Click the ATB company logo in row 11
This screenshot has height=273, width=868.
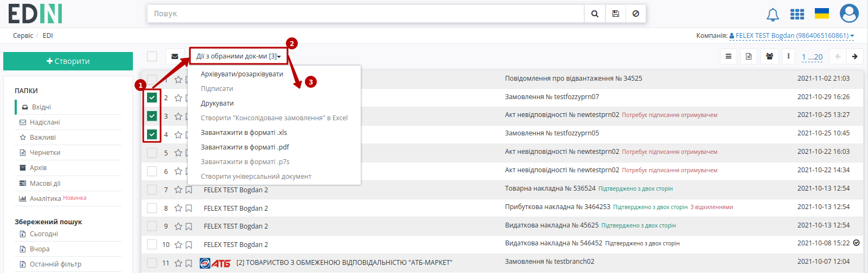(x=215, y=263)
